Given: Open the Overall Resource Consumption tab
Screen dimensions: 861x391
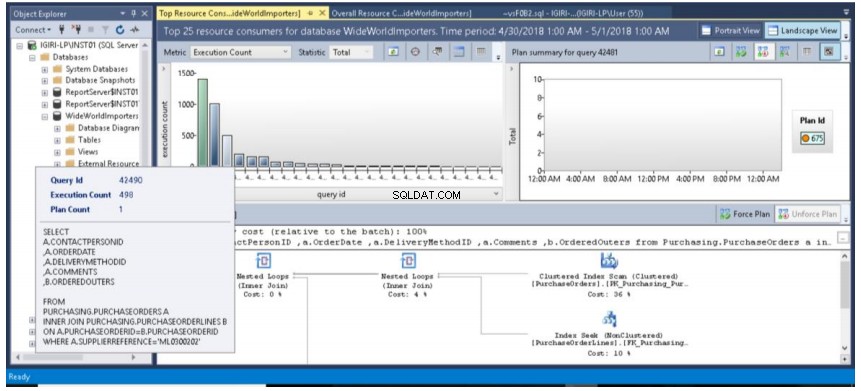Looking at the screenshot, I should [401, 13].
